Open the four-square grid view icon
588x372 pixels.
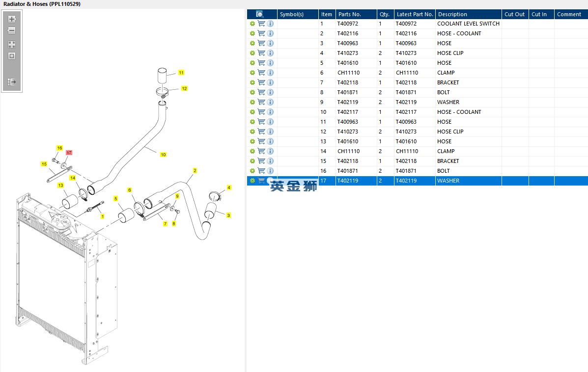point(12,45)
